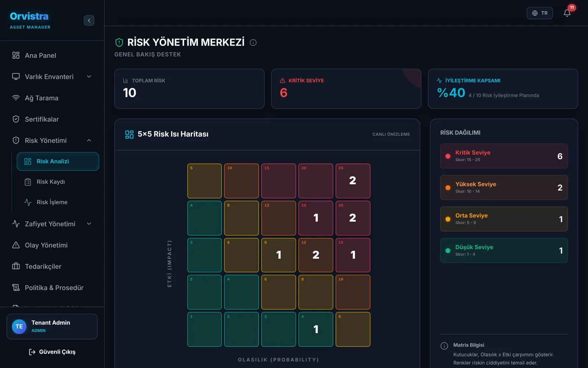Collapse the sidebar with the chevron button
Viewport: 588px width, 368px height.
coord(89,20)
